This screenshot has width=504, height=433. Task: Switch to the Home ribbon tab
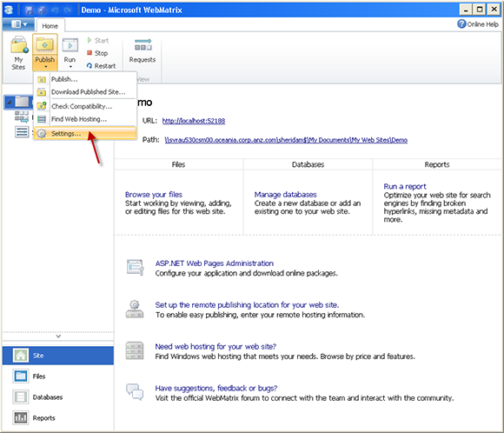click(x=50, y=26)
